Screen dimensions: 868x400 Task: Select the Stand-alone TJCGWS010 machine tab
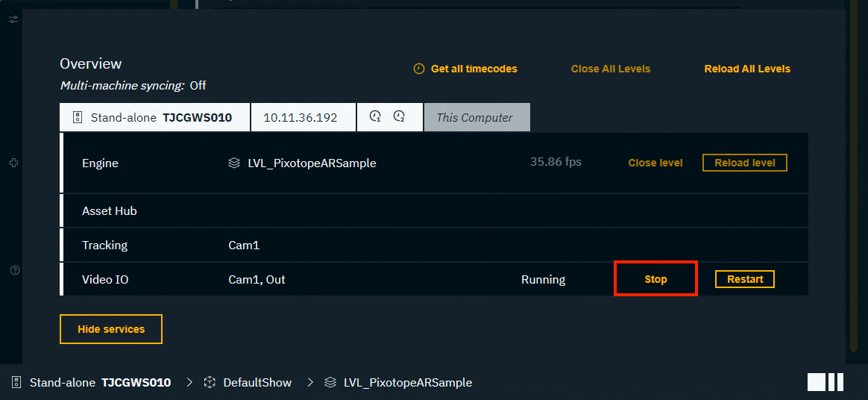pyautogui.click(x=154, y=117)
